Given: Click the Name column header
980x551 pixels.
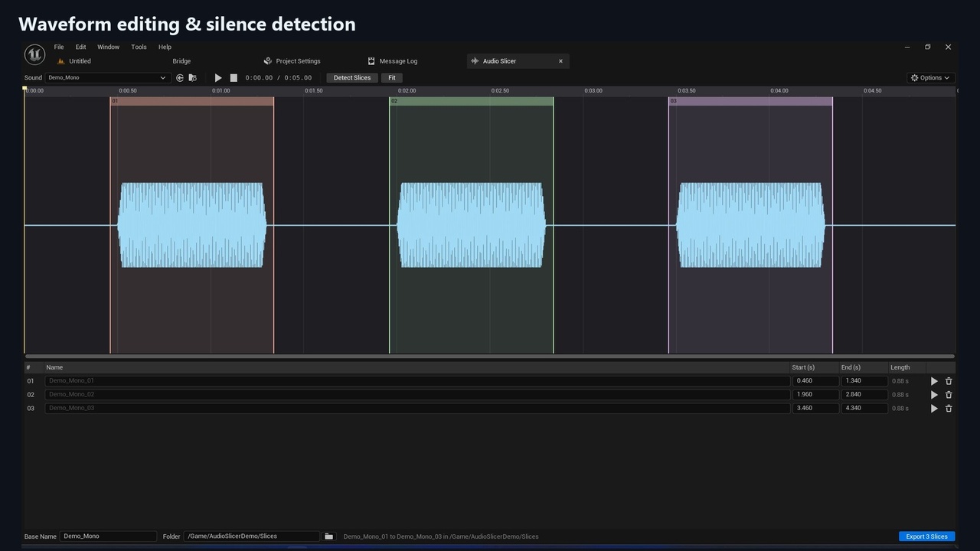Looking at the screenshot, I should click(417, 367).
